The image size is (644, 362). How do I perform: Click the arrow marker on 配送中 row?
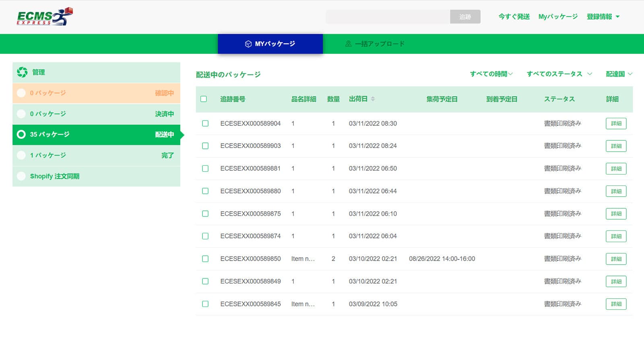(x=182, y=134)
